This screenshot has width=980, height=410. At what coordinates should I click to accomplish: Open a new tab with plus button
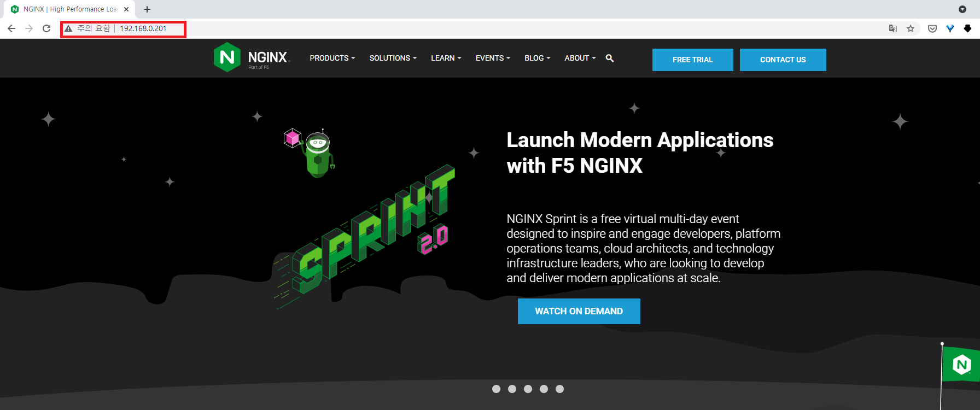(x=147, y=9)
